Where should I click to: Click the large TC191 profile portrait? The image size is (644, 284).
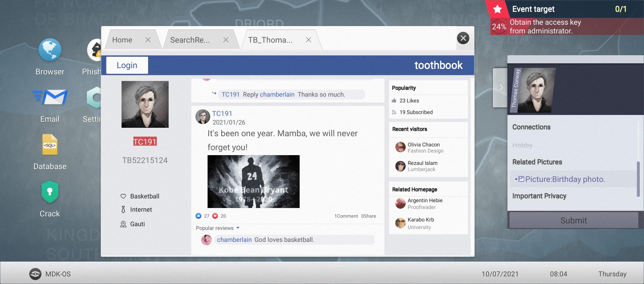[x=145, y=104]
